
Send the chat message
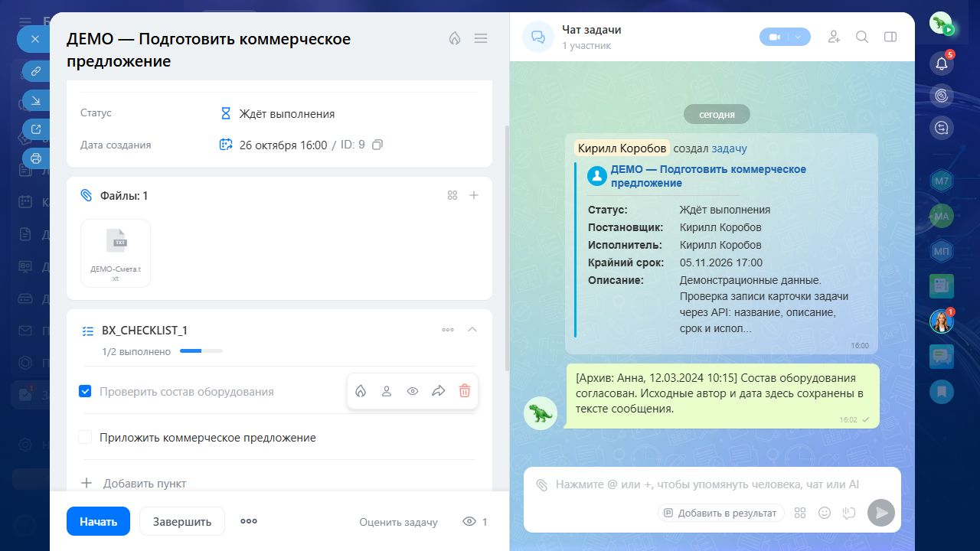coord(881,513)
